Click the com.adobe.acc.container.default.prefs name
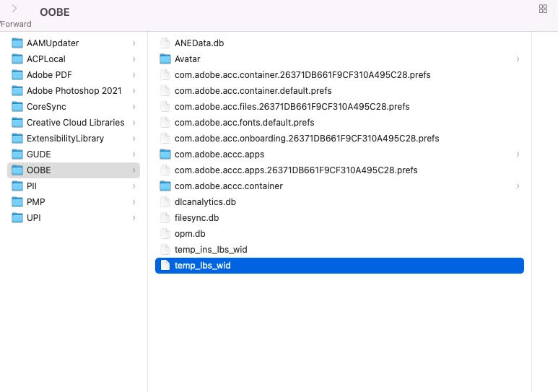This screenshot has width=558, height=392. coord(253,91)
